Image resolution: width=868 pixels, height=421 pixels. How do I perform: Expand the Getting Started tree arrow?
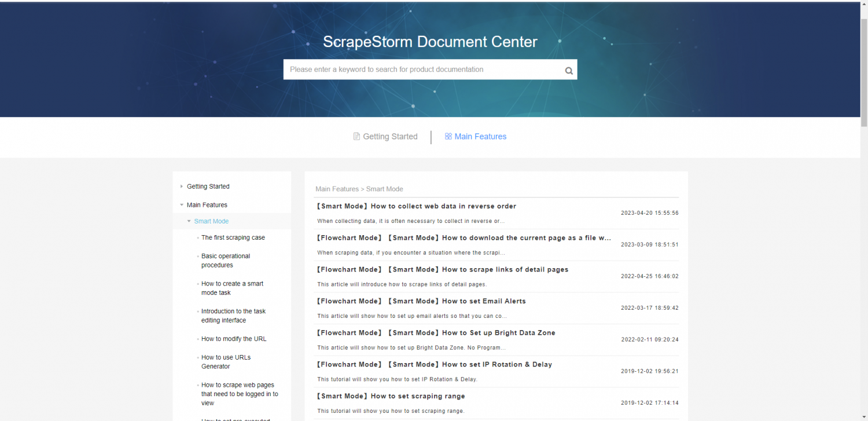coord(182,186)
